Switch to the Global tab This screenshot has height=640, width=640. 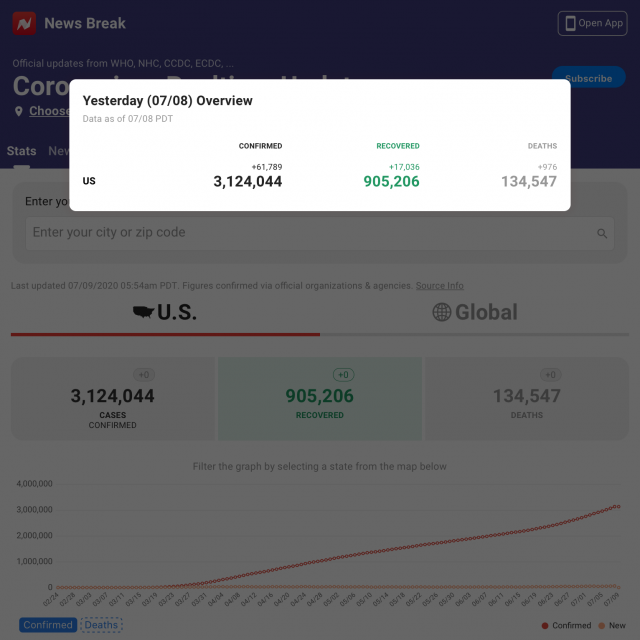[x=476, y=312]
